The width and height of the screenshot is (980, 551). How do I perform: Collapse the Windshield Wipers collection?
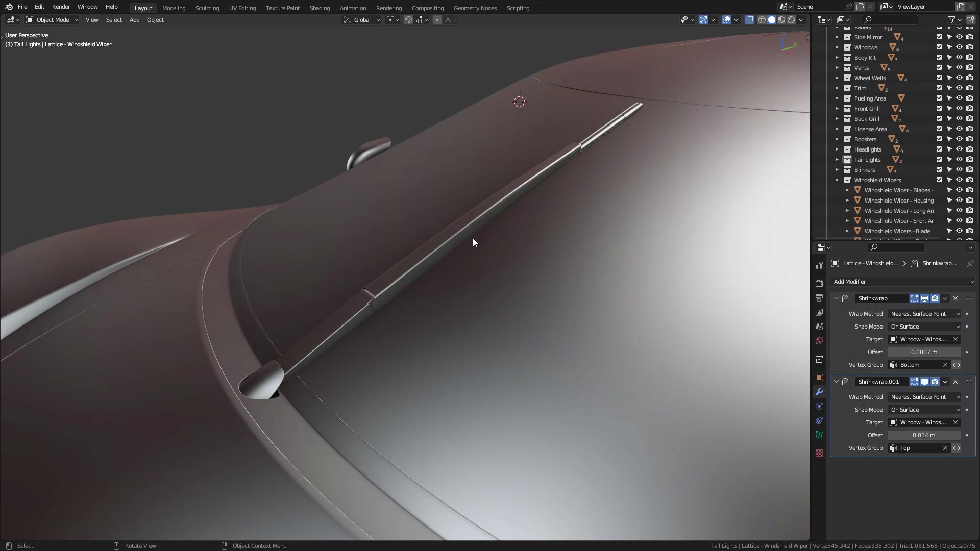(837, 180)
